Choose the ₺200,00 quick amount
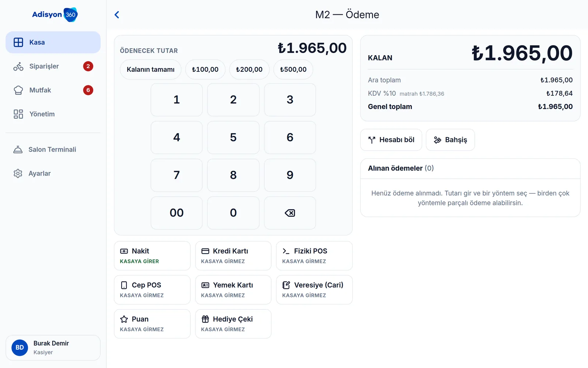The height and width of the screenshot is (368, 588). pyautogui.click(x=249, y=70)
